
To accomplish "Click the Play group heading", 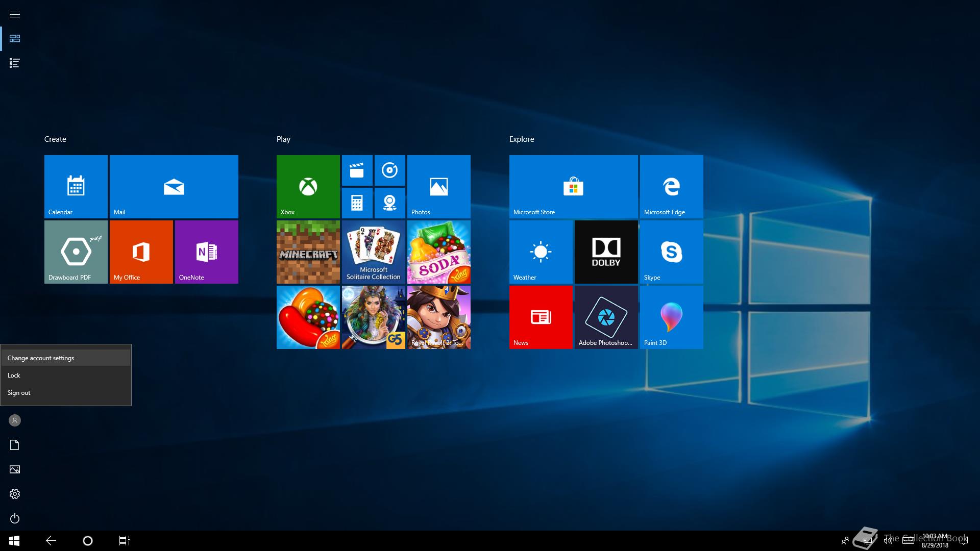I will (x=283, y=139).
